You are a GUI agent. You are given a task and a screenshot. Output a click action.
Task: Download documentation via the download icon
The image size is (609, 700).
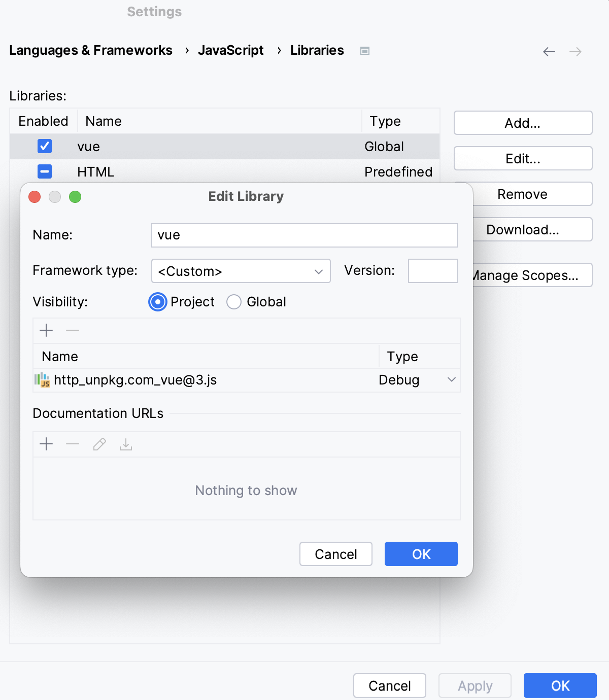(126, 444)
